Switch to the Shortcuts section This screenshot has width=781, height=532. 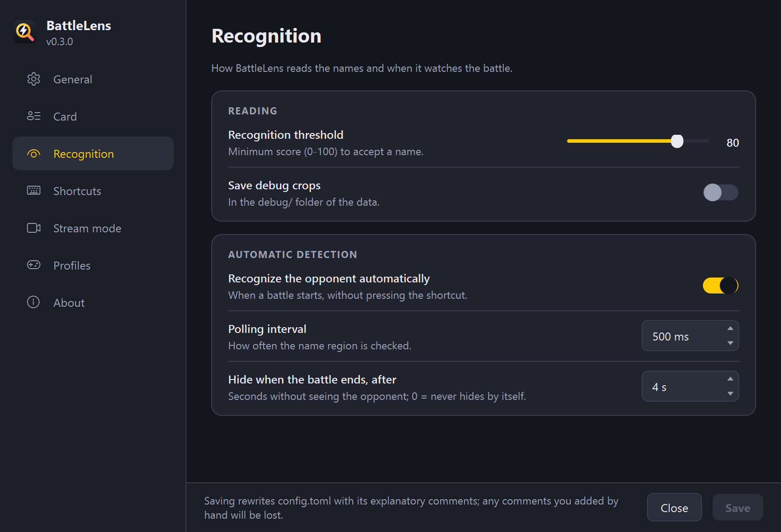tap(93, 191)
